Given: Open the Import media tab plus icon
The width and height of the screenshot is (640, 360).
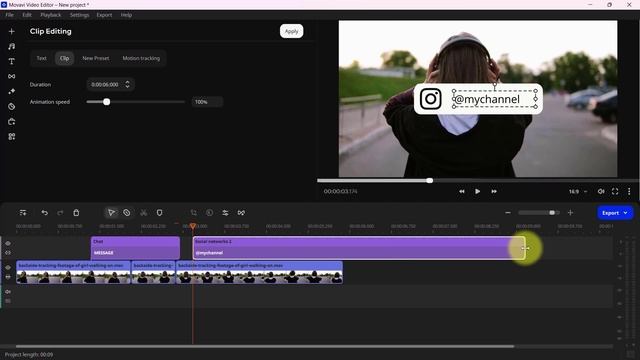Looking at the screenshot, I should (11, 31).
